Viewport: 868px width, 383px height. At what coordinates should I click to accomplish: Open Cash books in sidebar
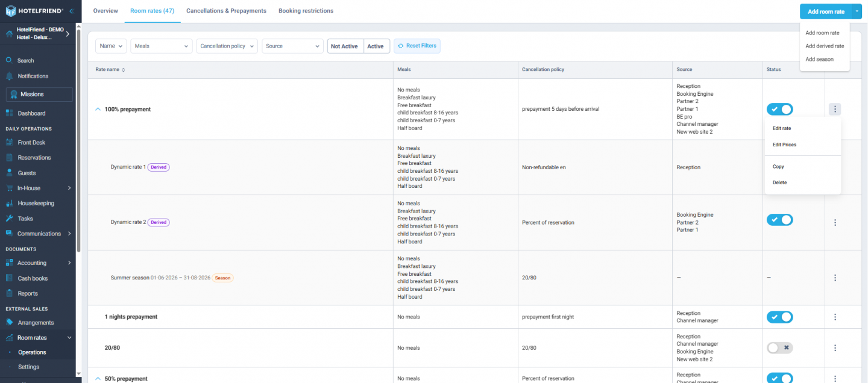pyautogui.click(x=33, y=279)
